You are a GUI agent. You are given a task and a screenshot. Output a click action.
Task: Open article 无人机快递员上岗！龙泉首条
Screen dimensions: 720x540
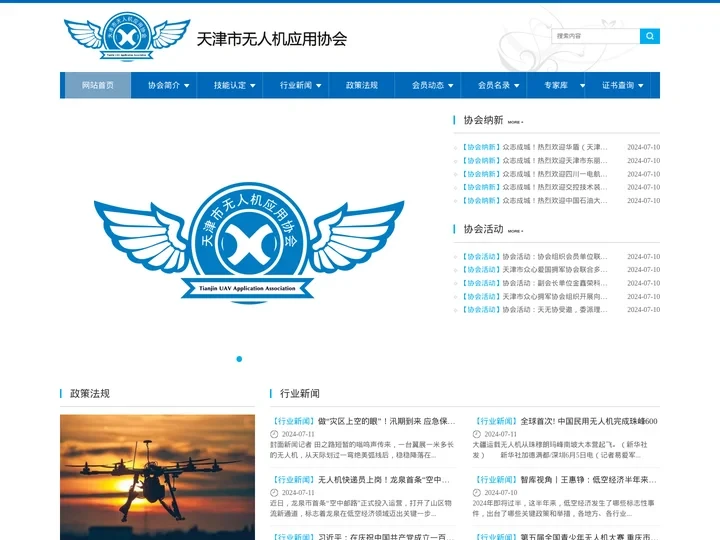point(383,480)
